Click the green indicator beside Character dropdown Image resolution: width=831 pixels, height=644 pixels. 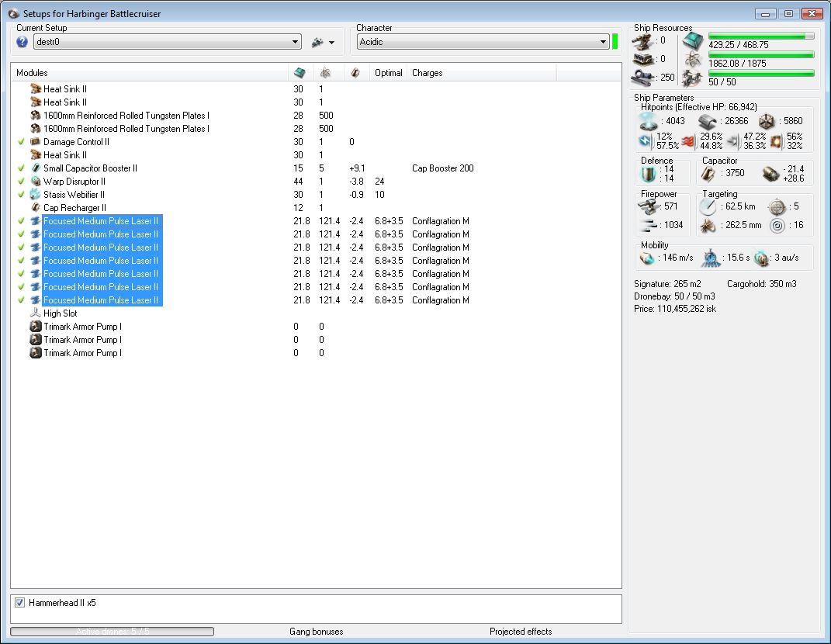click(615, 41)
